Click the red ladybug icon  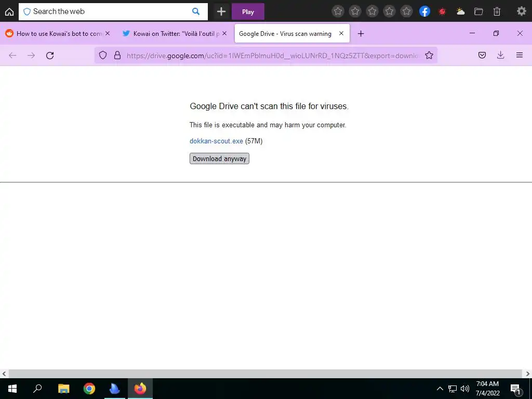click(442, 11)
